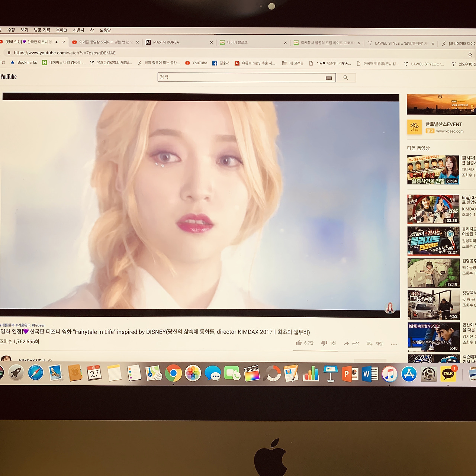Image resolution: width=476 pixels, height=476 pixels.
Task: Open the YouTube bookmark in bookmarks bar
Action: pos(196,63)
